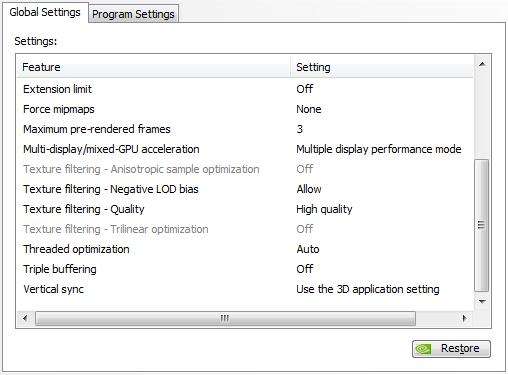Restore the default global settings
Screen dimensions: 508x375
(451, 349)
